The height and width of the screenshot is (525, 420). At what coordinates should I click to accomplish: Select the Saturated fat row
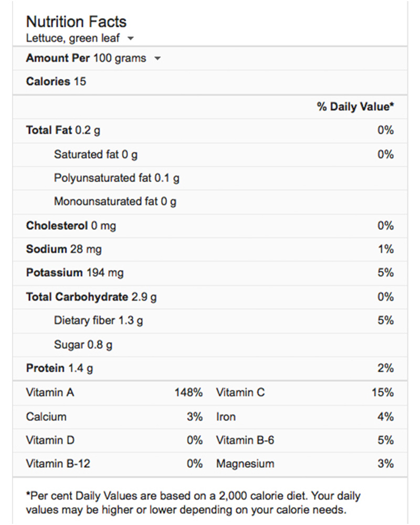[96, 154]
